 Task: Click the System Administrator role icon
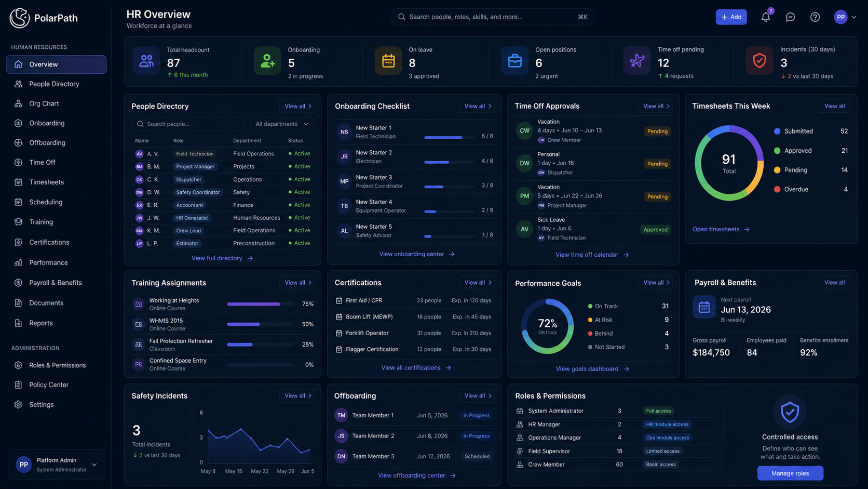point(520,411)
